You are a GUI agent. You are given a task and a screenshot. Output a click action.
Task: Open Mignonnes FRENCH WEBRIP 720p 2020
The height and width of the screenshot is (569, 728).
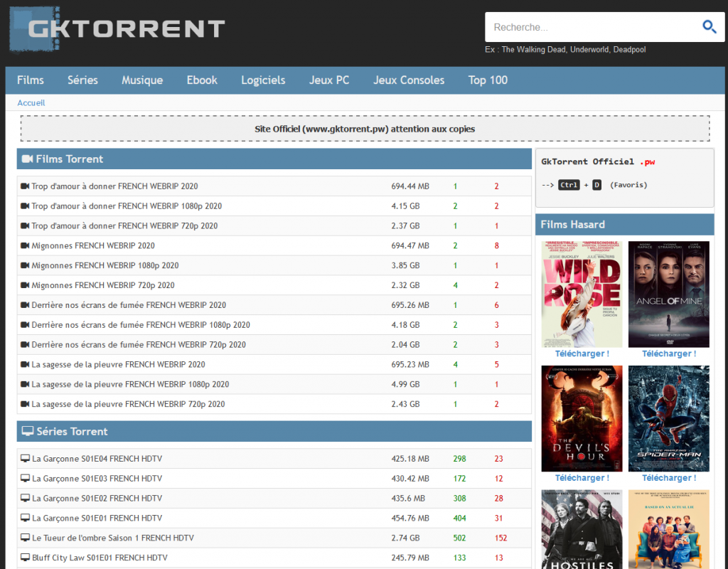click(103, 285)
